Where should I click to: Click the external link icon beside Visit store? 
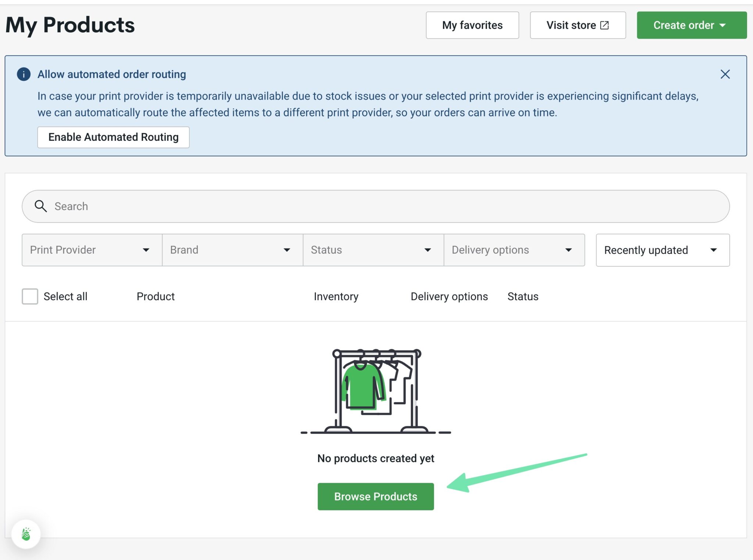(604, 25)
